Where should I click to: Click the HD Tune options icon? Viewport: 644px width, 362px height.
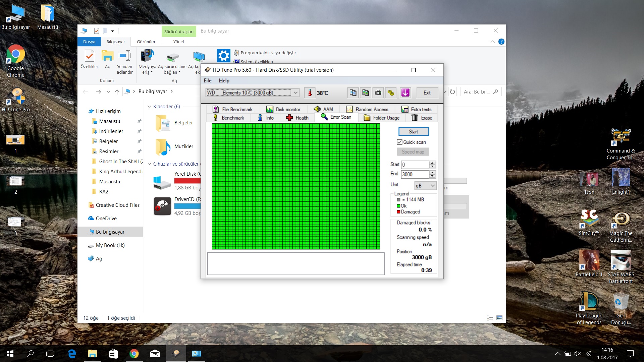391,93
